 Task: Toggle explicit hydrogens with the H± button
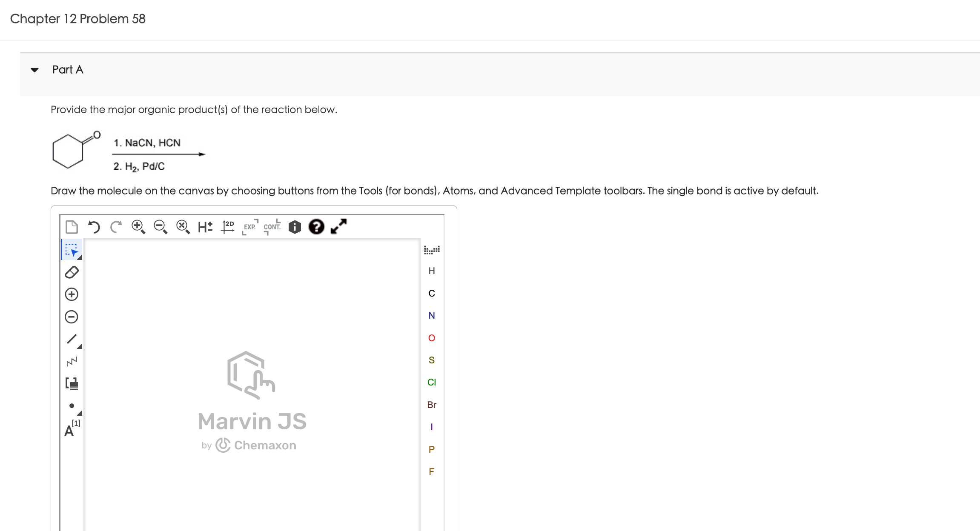pos(205,227)
